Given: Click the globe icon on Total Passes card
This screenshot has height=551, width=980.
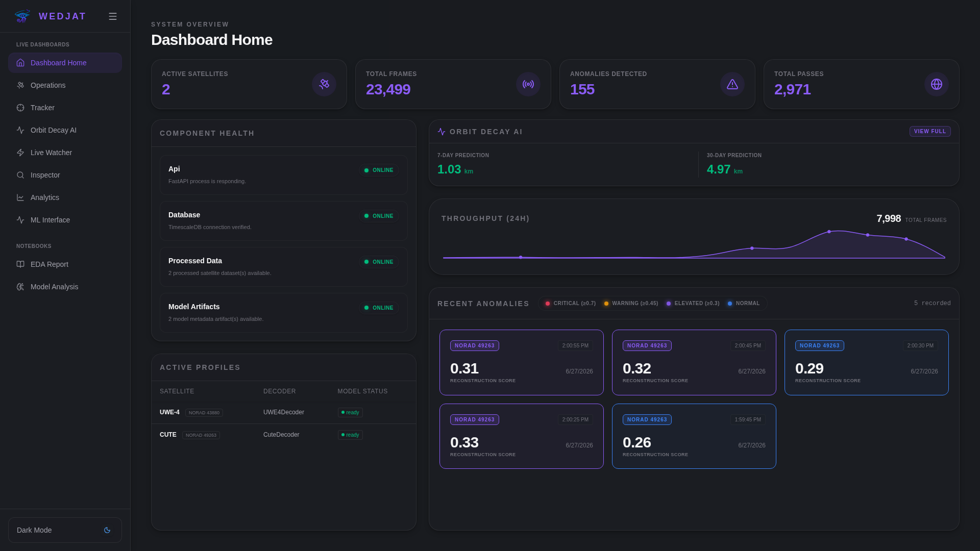Looking at the screenshot, I should [x=937, y=84].
